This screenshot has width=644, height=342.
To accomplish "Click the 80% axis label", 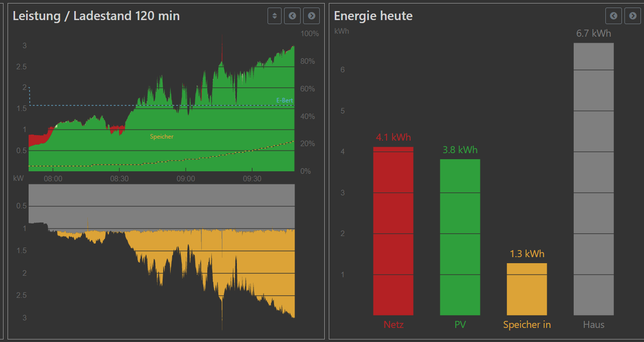I will (308, 61).
